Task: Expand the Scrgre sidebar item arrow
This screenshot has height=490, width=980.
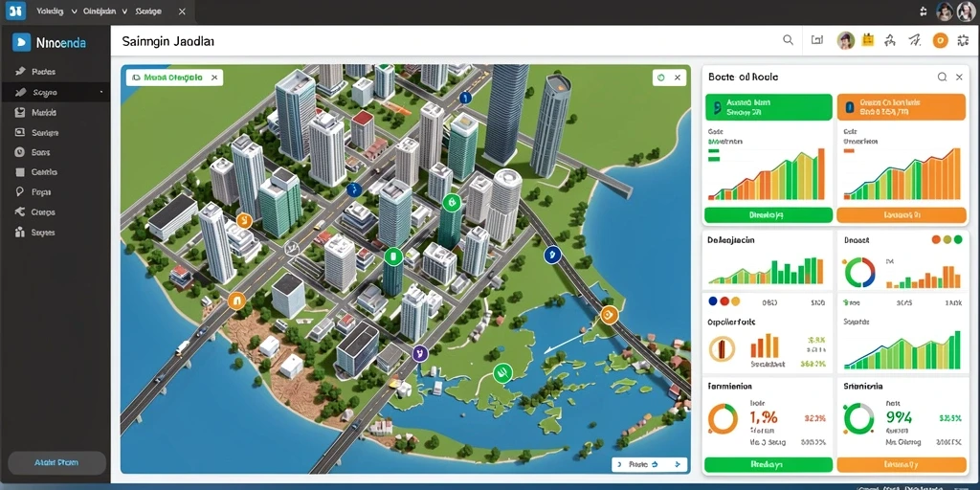Action: (101, 93)
